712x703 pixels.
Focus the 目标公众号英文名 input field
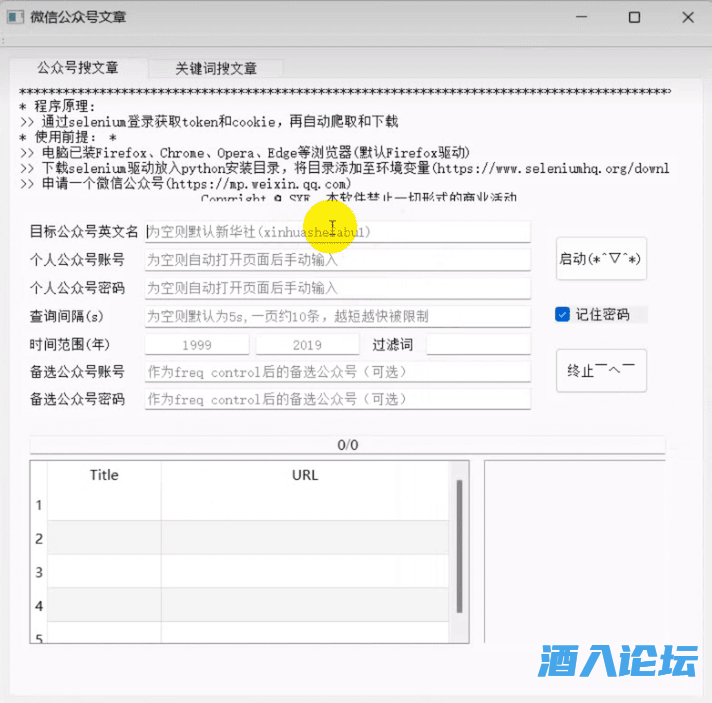point(338,231)
